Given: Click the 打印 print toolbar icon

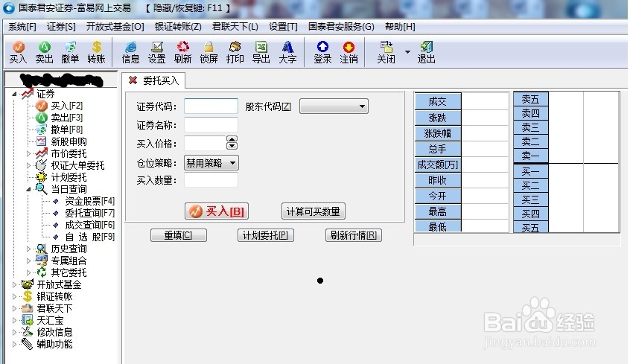Looking at the screenshot, I should [x=235, y=52].
